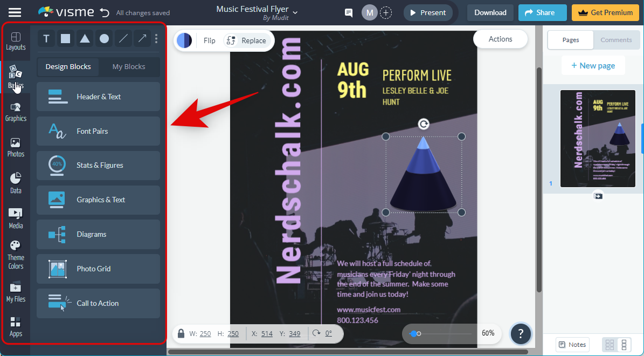Open the Actions menu

pyautogui.click(x=500, y=39)
